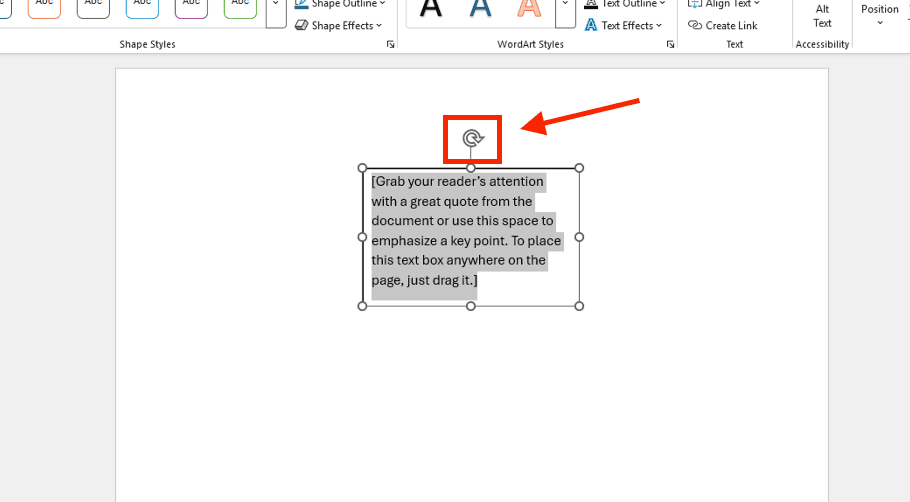Apply the purple outlined Abc shape style

click(192, 8)
